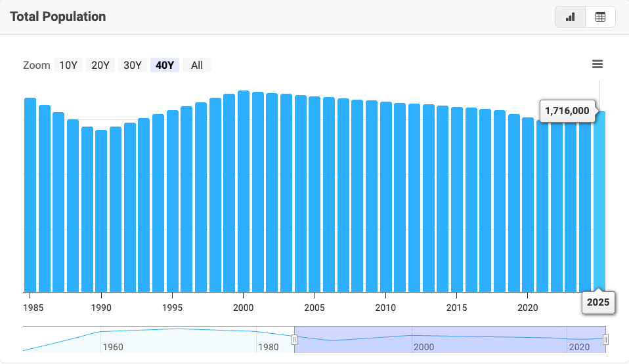Click the right navigator range handle
The width and height of the screenshot is (629, 364).
[605, 339]
